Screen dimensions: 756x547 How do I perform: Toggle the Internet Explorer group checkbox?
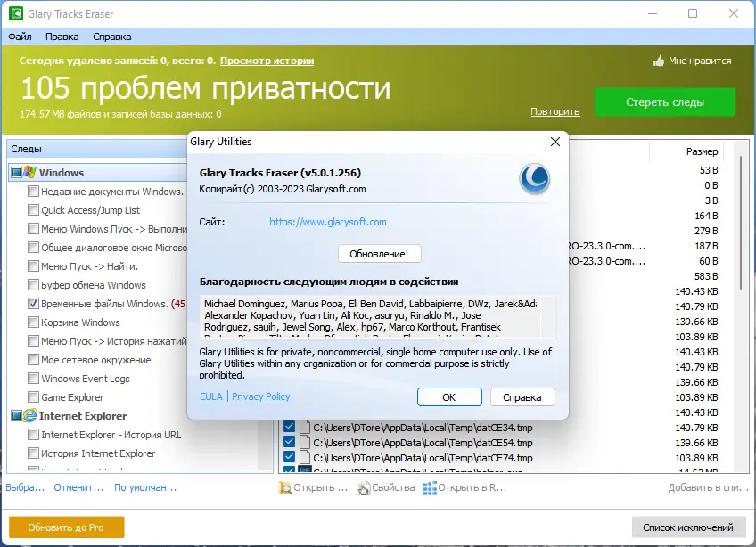(x=16, y=415)
